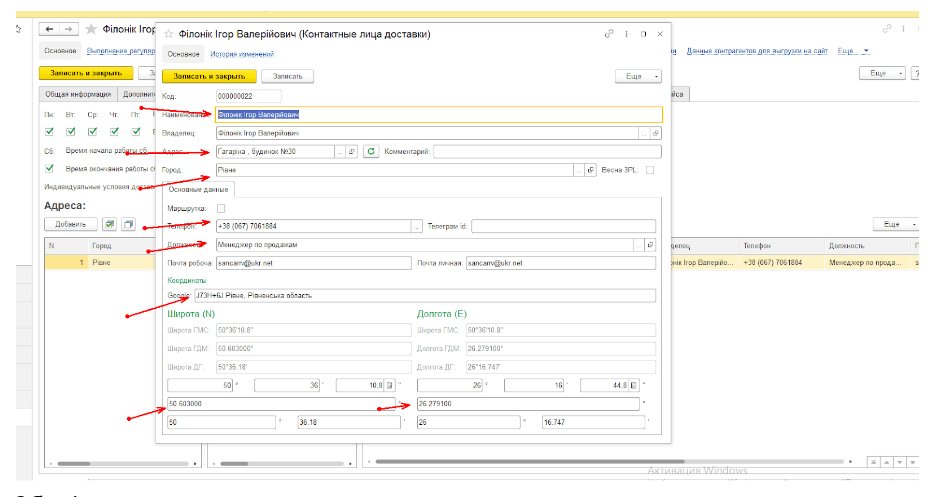Expand the Еще dropdown in the dialog
The image size is (943, 497).
click(x=640, y=76)
